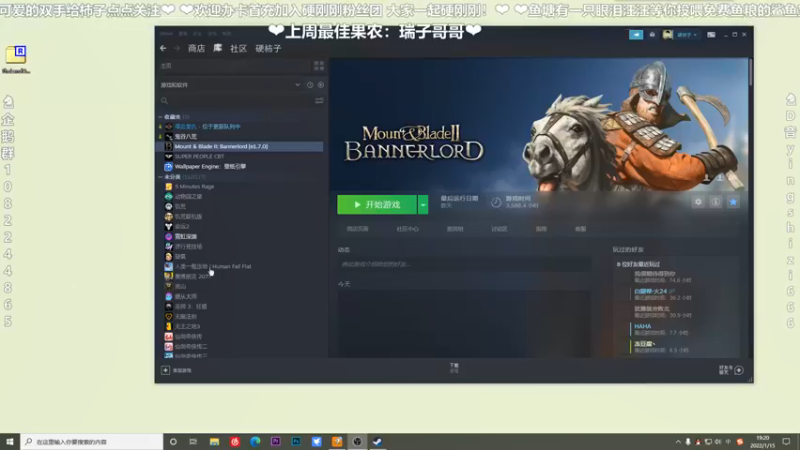Open the desktop shortcut icon at top left

[16, 60]
